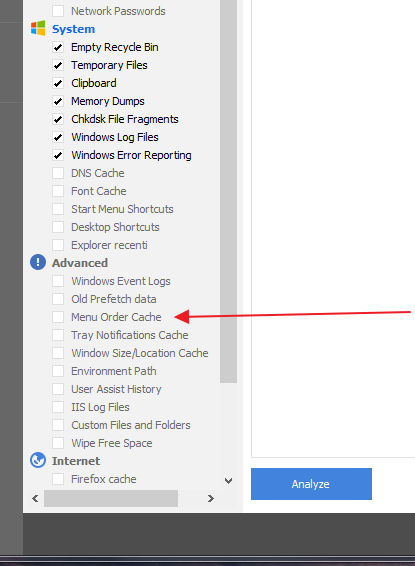Click the horizontal scrollbar thumb
415x566 pixels.
111,498
